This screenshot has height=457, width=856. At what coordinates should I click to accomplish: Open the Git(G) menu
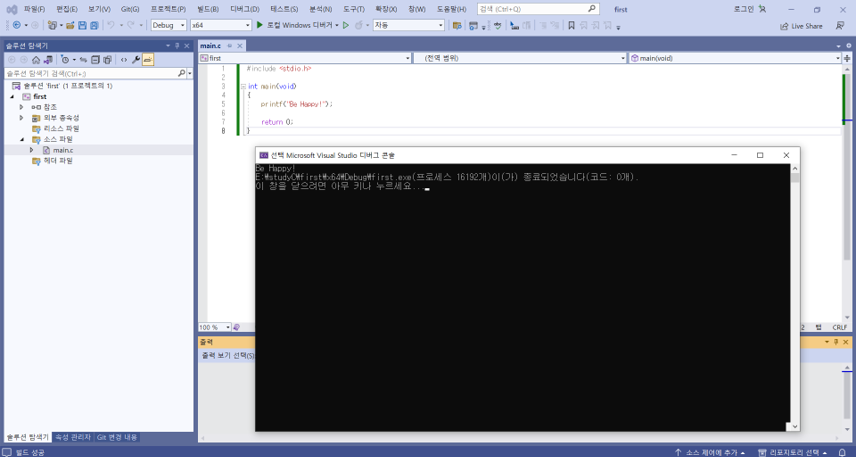pos(130,9)
